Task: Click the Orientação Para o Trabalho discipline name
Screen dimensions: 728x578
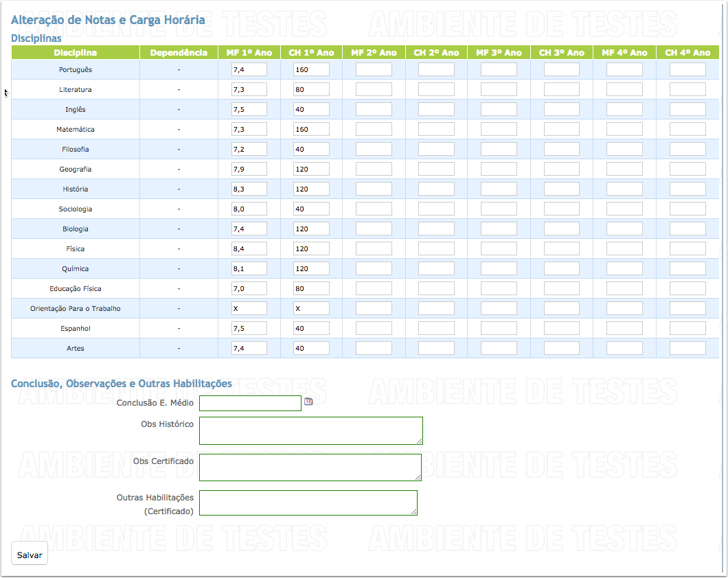Action: pyautogui.click(x=76, y=309)
